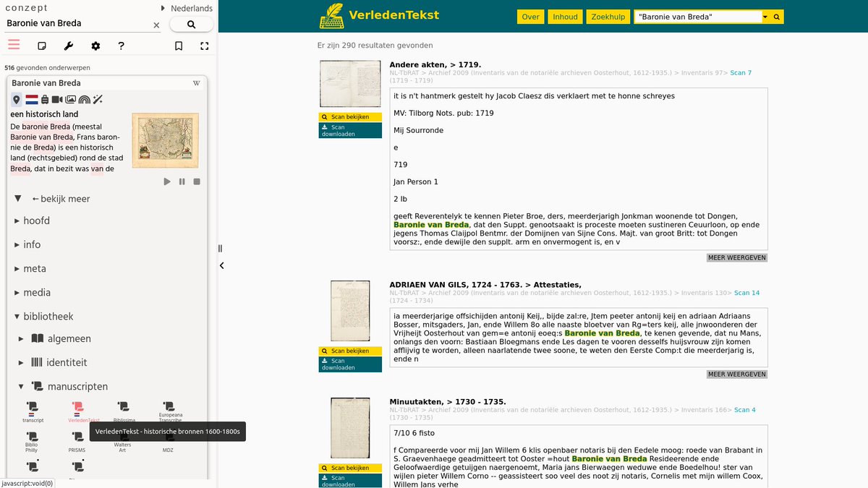Open the 'Over' page
The height and width of the screenshot is (488, 868).
pos(531,17)
